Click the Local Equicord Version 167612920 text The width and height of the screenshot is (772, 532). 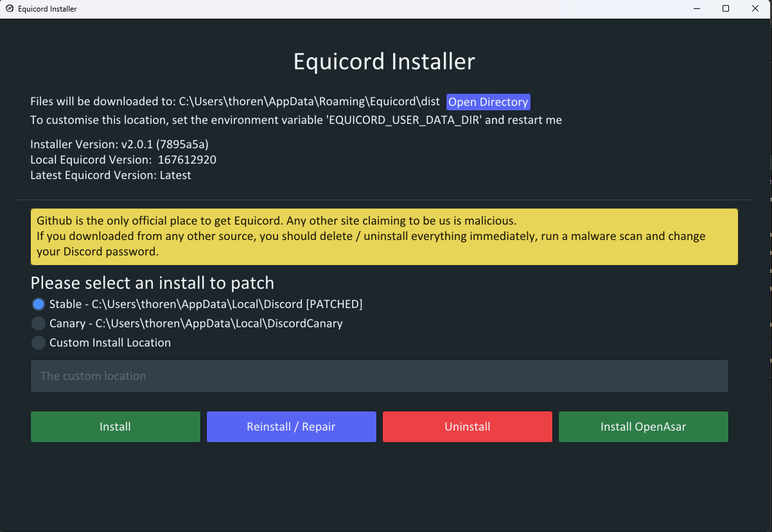coord(123,159)
